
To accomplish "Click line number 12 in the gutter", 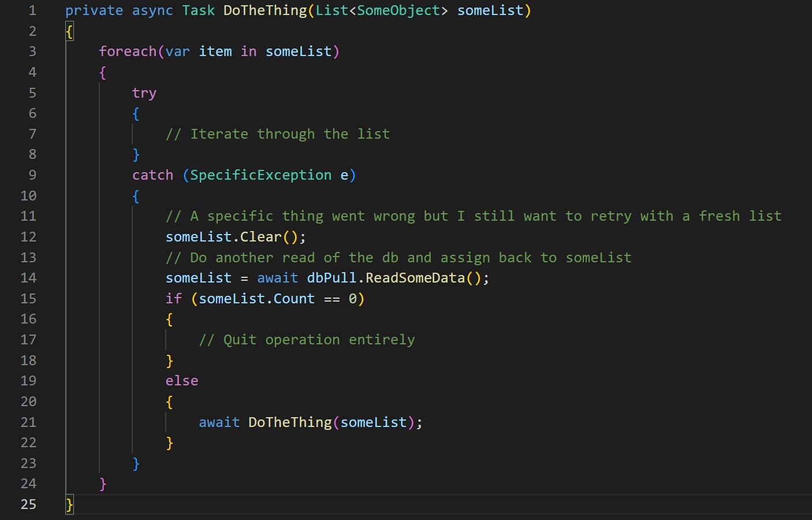I will point(28,237).
